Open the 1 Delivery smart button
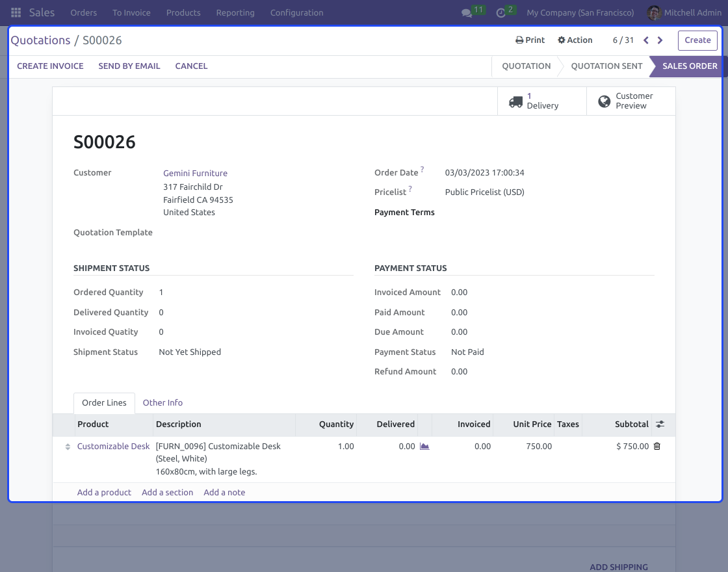Viewport: 728px width, 572px height. click(542, 101)
